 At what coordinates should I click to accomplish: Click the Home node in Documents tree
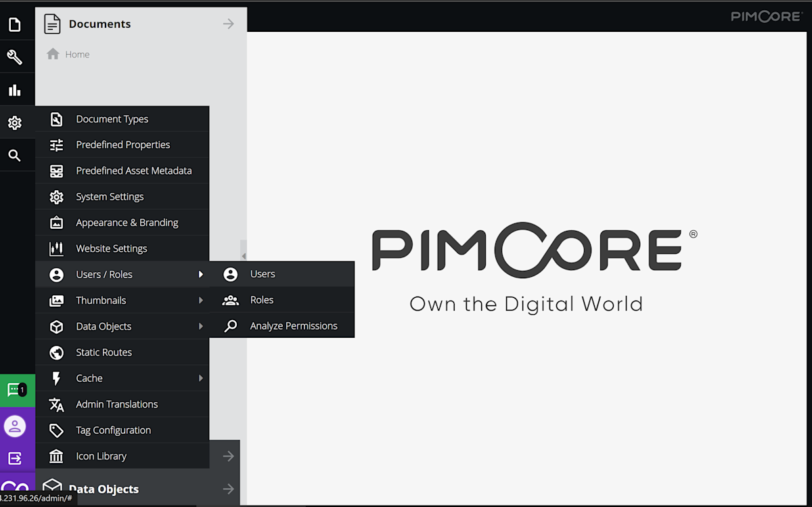click(77, 54)
